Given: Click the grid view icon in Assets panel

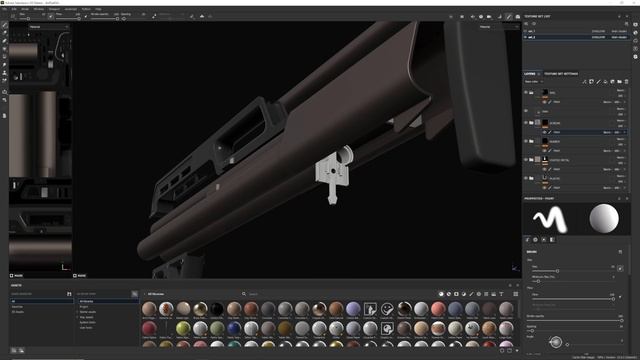Looking at the screenshot, I should (516, 294).
